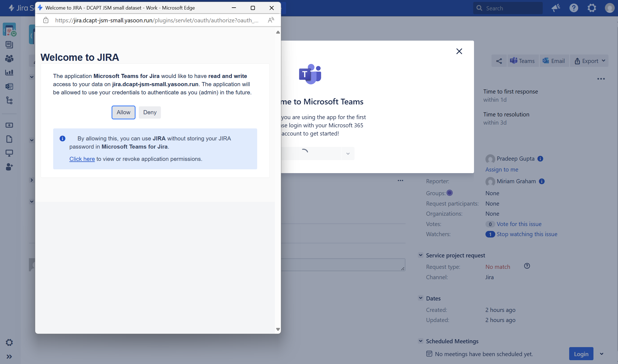Open Reports chart icon in sidebar

[x=9, y=73]
